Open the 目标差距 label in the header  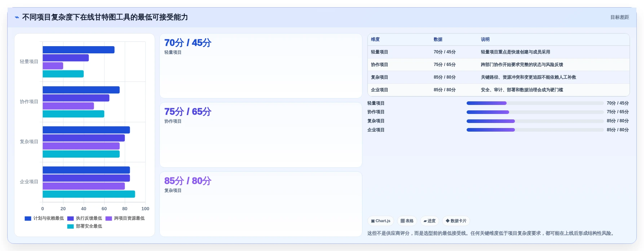pyautogui.click(x=619, y=17)
